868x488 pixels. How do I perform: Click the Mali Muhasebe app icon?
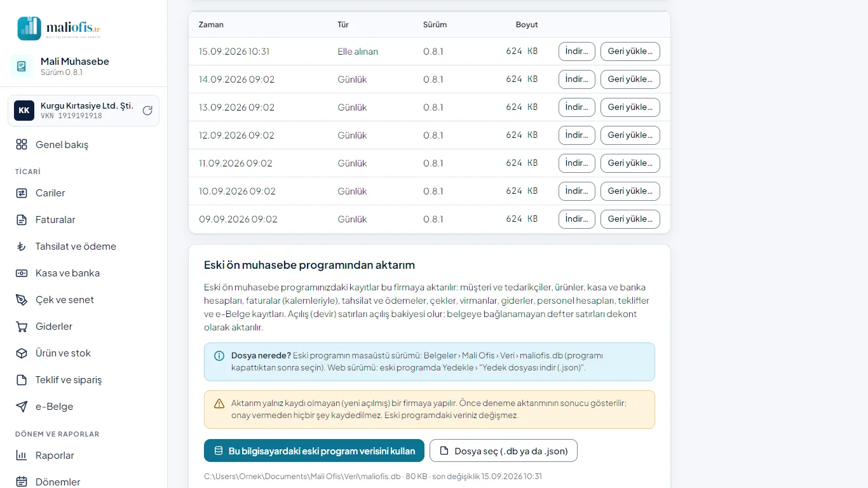tap(22, 66)
